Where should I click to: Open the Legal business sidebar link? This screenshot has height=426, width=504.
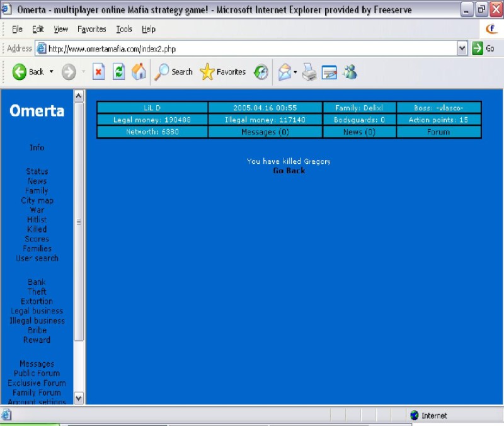click(37, 311)
